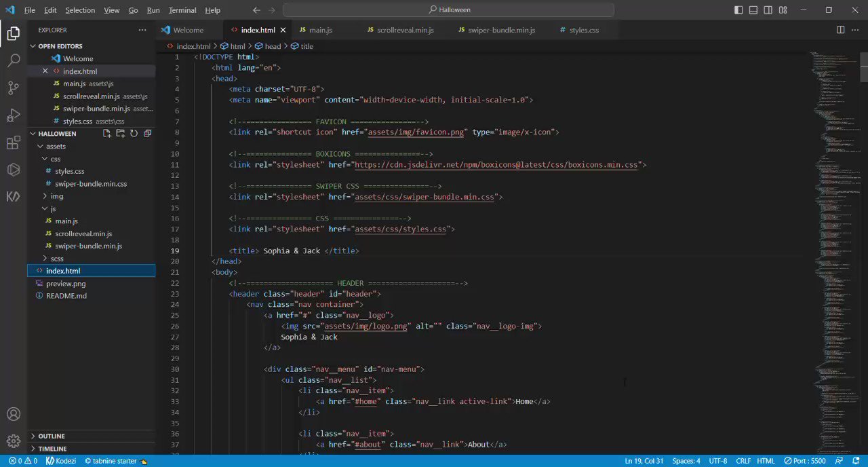Create a new file in HALLOWEEN explorer
Screen dimensions: 868x467
tap(106, 133)
